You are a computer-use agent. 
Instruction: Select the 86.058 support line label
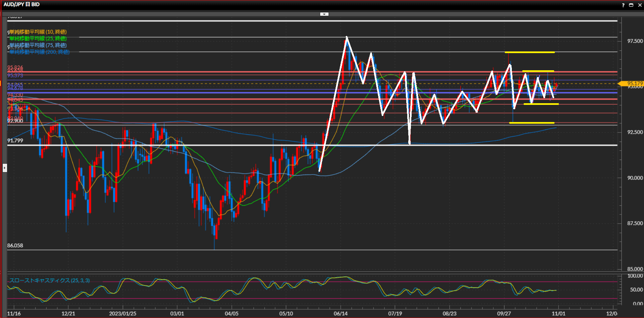tap(15, 245)
